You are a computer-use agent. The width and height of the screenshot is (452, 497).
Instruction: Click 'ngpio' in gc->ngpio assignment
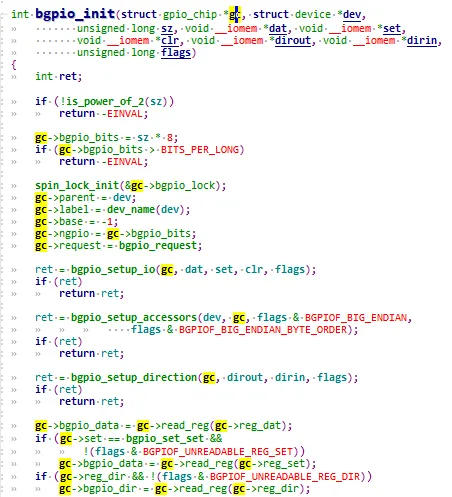(x=74, y=234)
